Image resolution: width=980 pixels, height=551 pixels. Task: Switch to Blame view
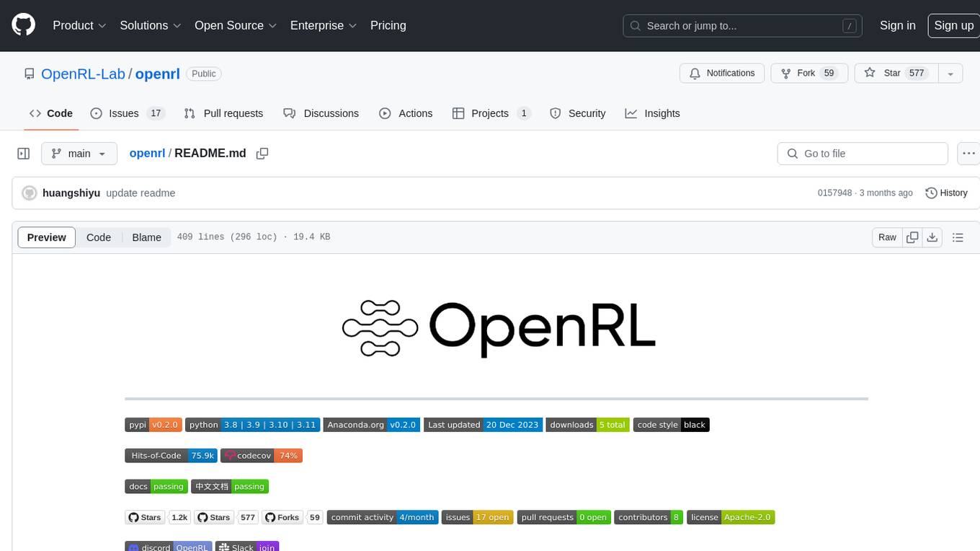[x=147, y=237]
